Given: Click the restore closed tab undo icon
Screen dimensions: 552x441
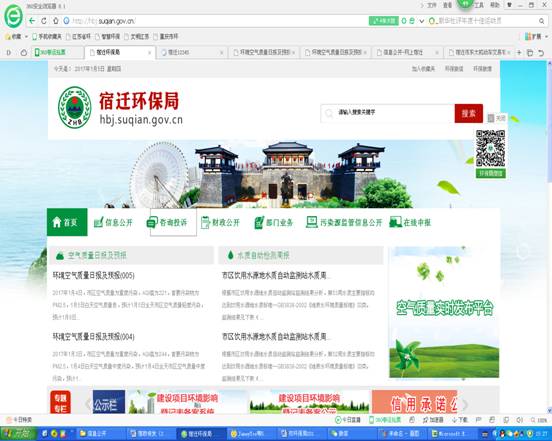Looking at the screenshot, I should [541, 52].
